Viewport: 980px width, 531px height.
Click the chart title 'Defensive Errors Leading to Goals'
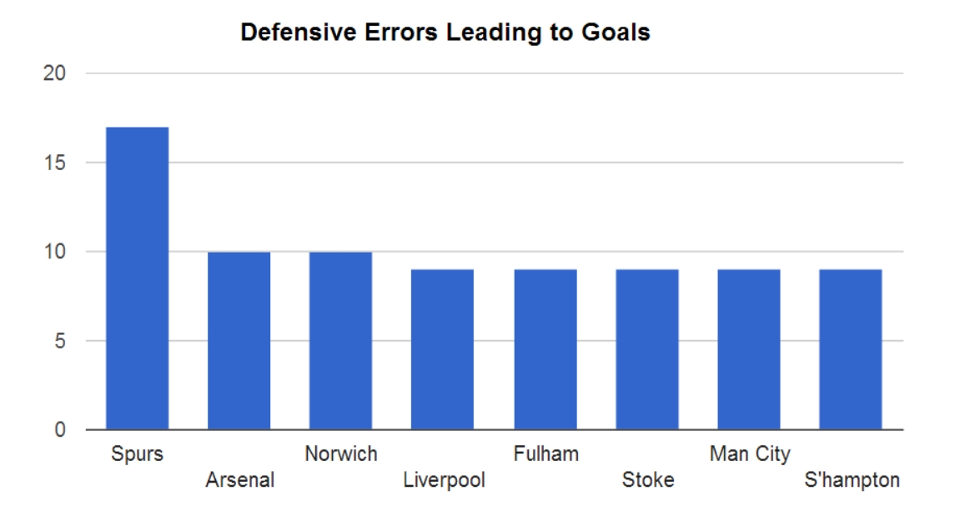tap(445, 33)
